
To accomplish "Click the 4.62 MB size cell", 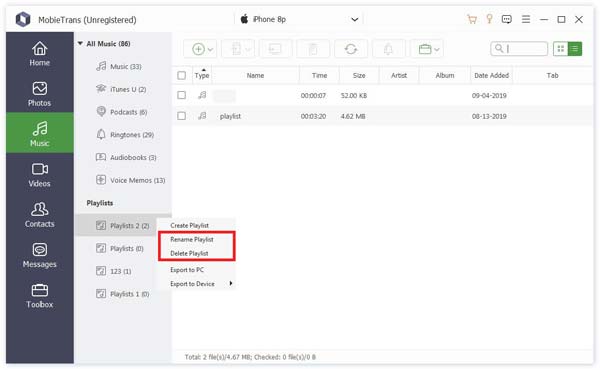I will click(353, 116).
